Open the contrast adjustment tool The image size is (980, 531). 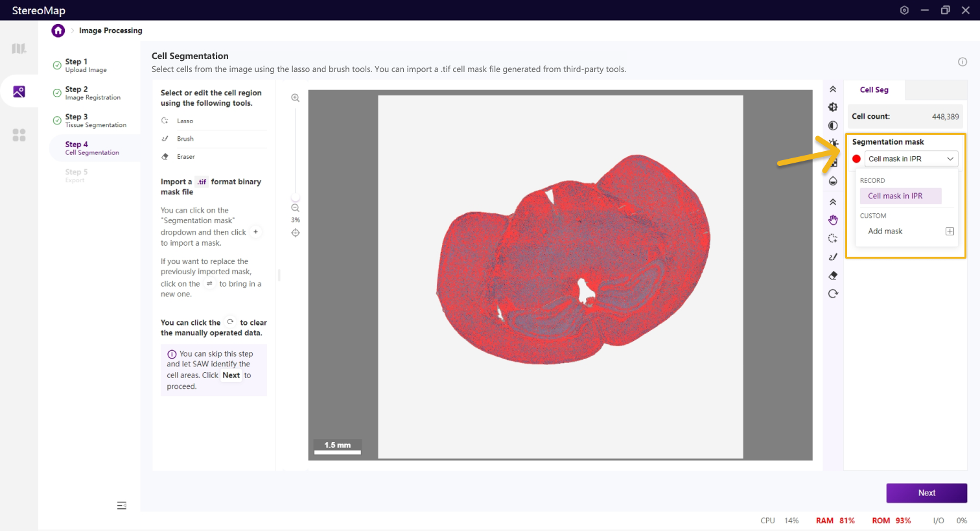833,126
